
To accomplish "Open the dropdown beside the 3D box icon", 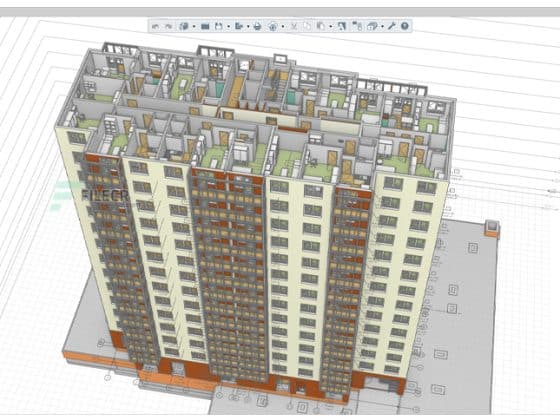I will pyautogui.click(x=382, y=26).
